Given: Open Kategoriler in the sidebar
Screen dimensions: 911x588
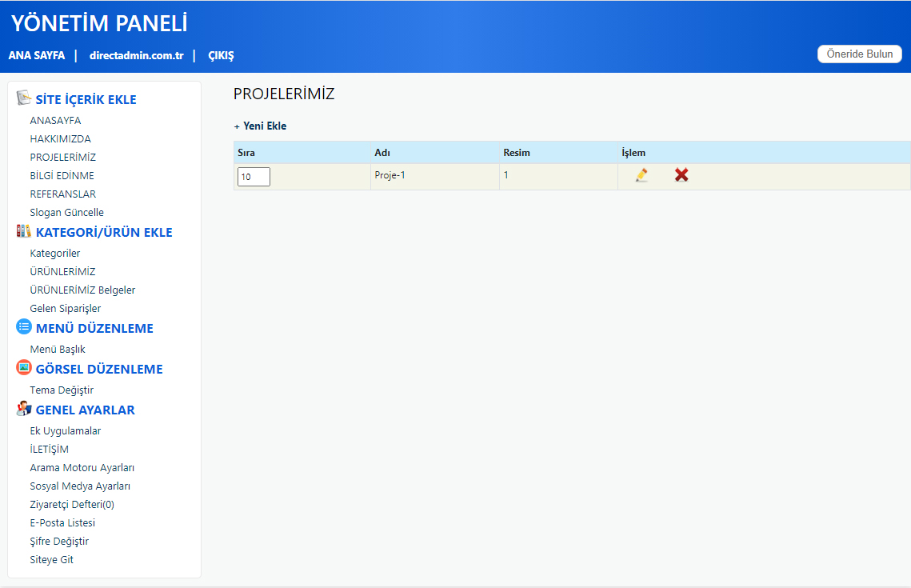Looking at the screenshot, I should (55, 254).
